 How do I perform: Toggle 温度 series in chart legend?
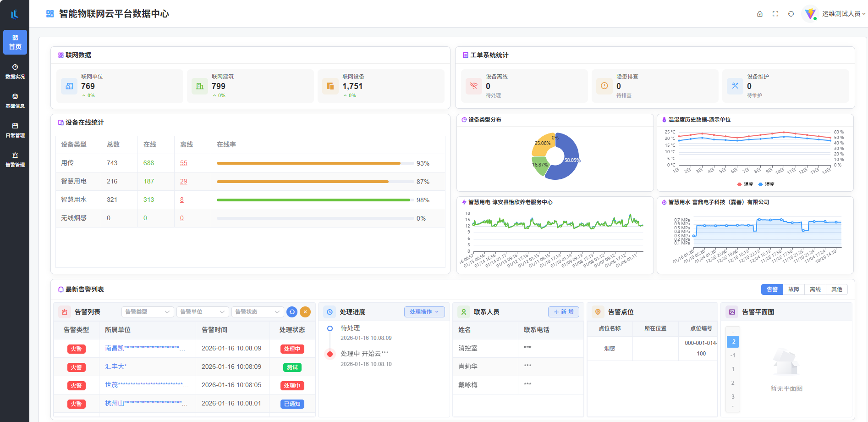point(745,184)
